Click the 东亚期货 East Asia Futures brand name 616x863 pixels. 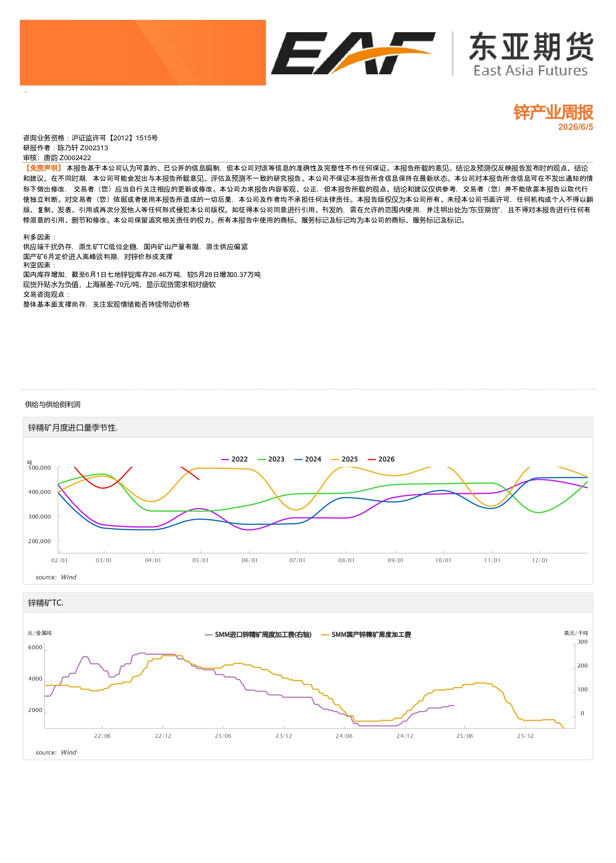point(531,54)
